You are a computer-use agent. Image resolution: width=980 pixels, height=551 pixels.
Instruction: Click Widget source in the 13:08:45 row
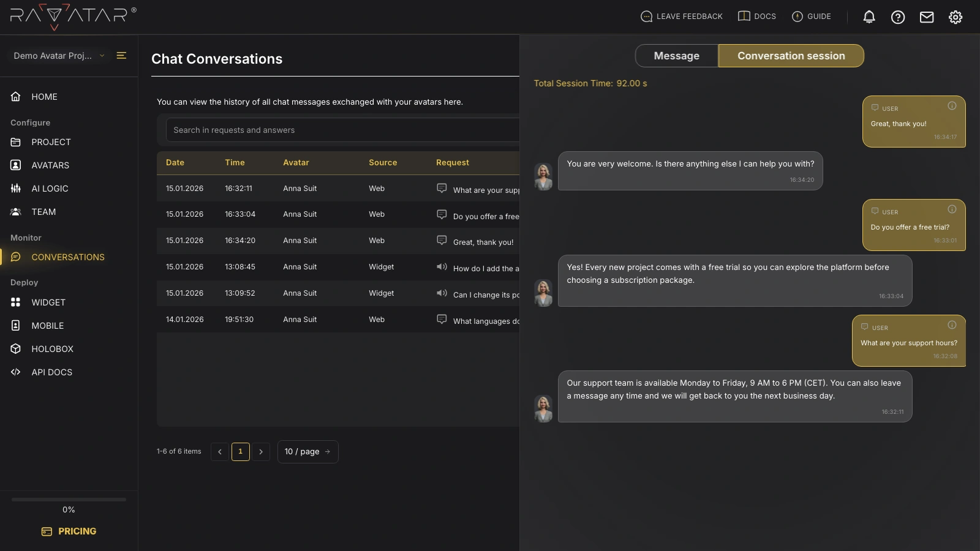tap(381, 267)
